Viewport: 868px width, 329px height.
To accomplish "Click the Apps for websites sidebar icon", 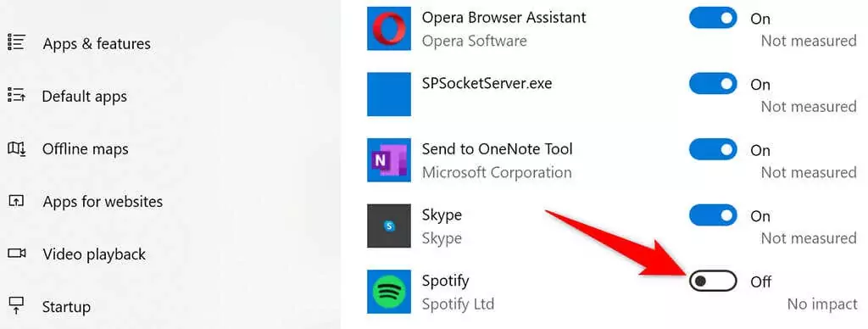I will click(x=16, y=200).
